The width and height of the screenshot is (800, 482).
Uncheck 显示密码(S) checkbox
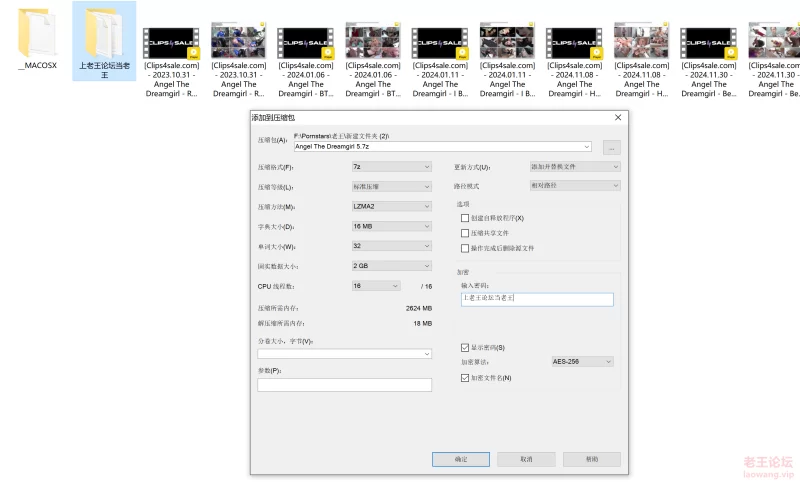pyautogui.click(x=465, y=348)
